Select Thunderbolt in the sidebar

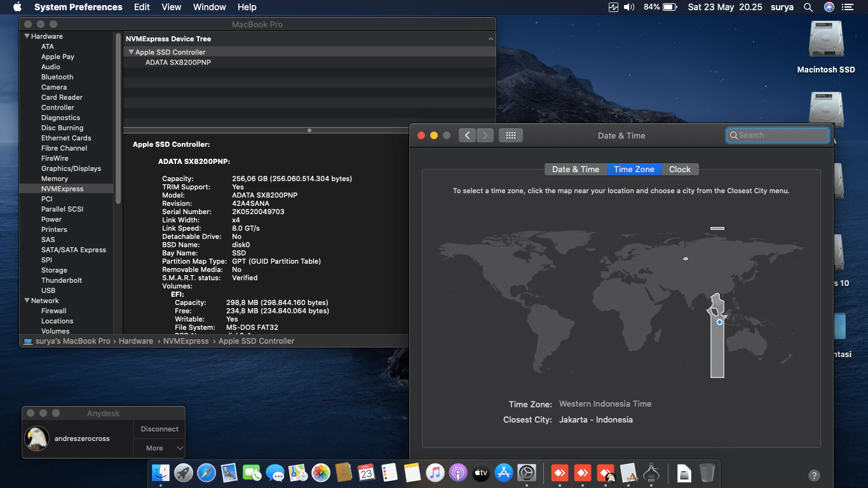pos(62,280)
